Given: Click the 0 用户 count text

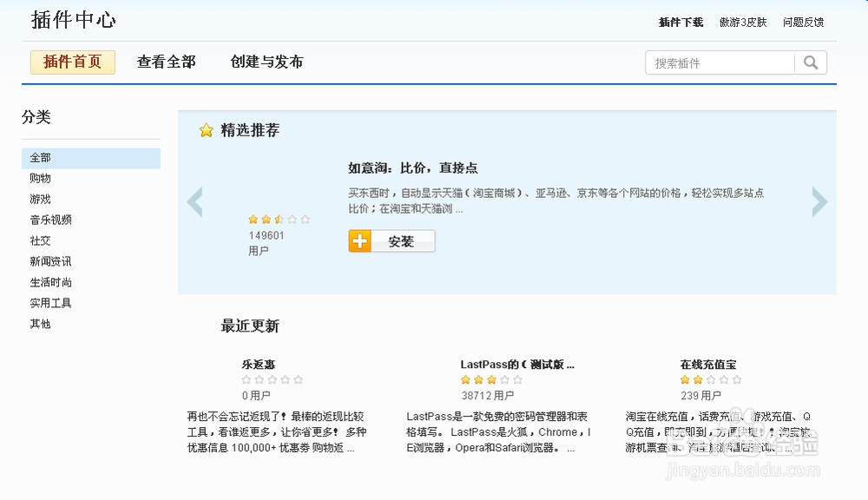Looking at the screenshot, I should (x=256, y=395).
